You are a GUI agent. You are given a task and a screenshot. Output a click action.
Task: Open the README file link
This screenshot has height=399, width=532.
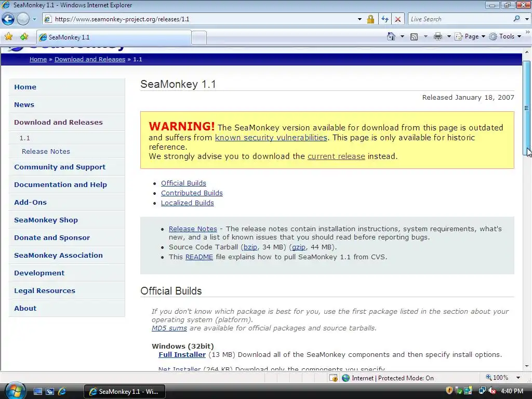(199, 257)
